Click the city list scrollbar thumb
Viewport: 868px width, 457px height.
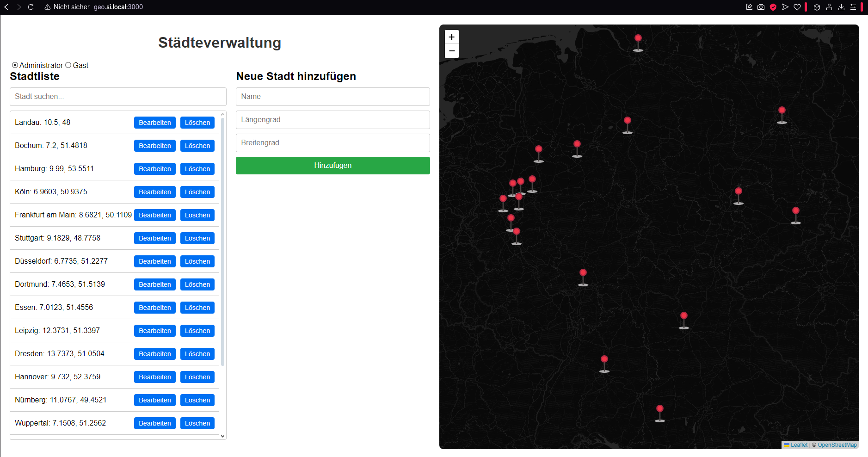pyautogui.click(x=222, y=241)
